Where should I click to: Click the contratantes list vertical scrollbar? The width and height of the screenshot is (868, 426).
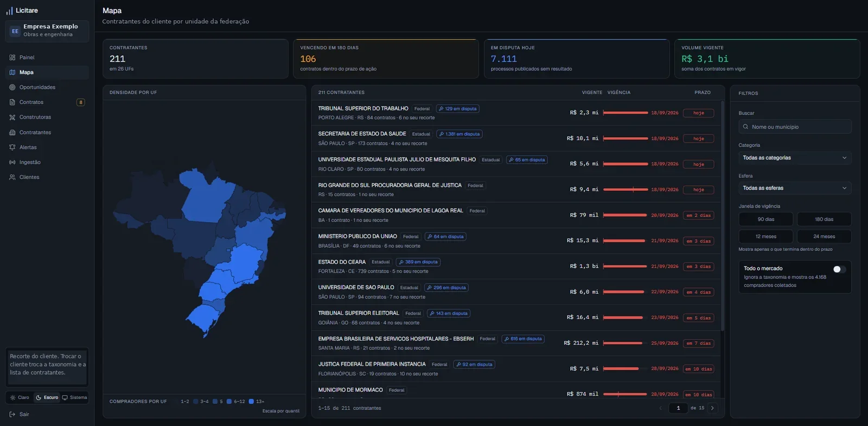[723, 216]
